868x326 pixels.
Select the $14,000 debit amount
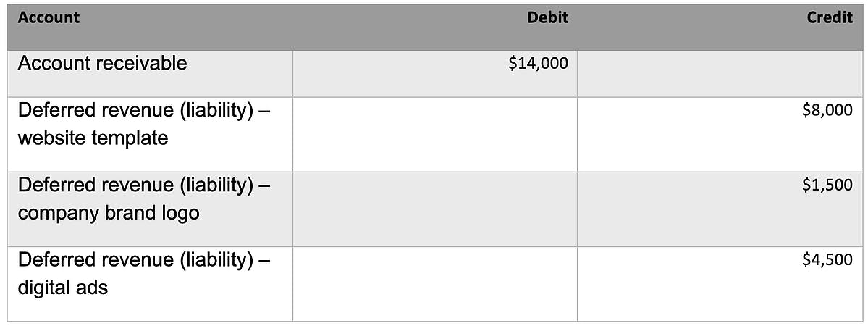pyautogui.click(x=538, y=64)
